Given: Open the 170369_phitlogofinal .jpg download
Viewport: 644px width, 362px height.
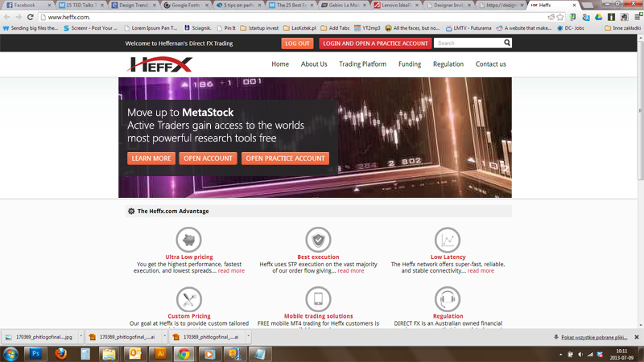Looking at the screenshot, I should point(39,337).
